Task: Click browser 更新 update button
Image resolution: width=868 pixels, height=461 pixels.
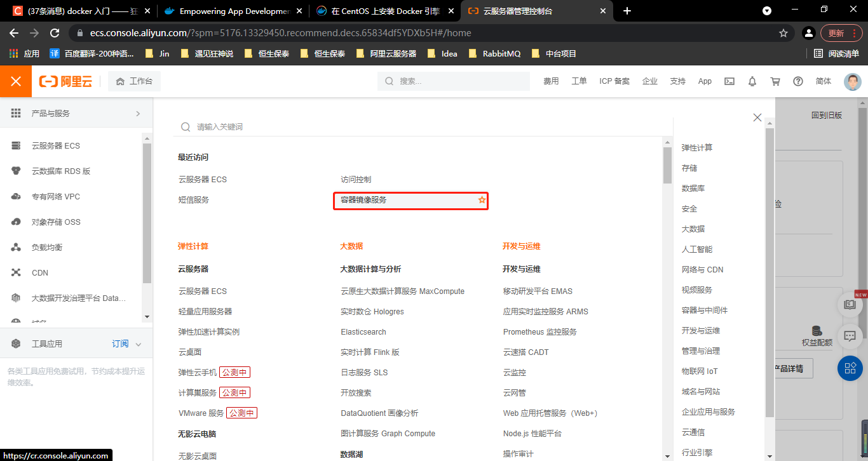Action: click(x=841, y=32)
